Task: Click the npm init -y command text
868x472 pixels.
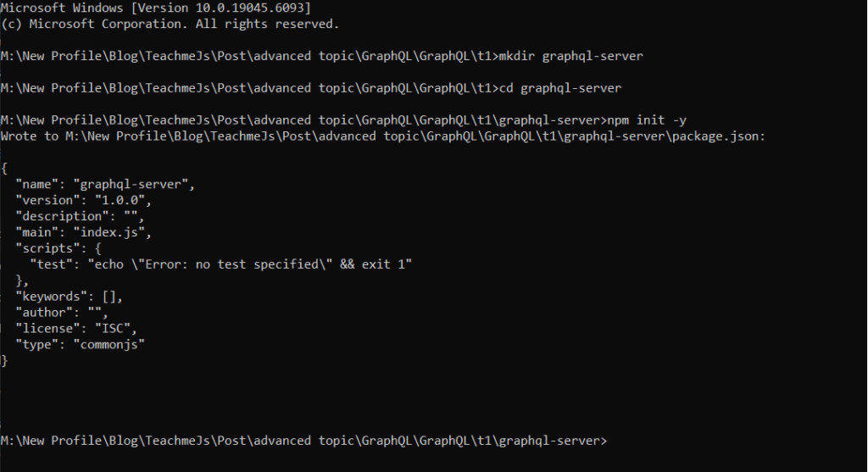Action: click(x=647, y=120)
